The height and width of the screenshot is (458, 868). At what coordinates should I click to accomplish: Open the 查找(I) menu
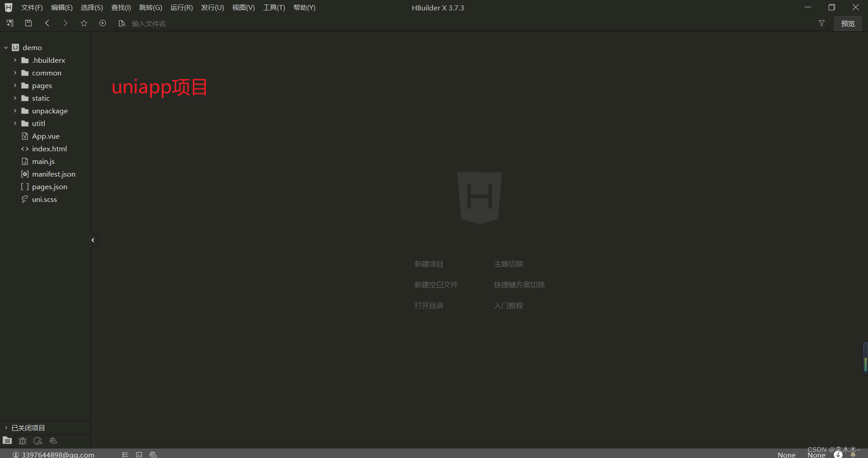[121, 8]
